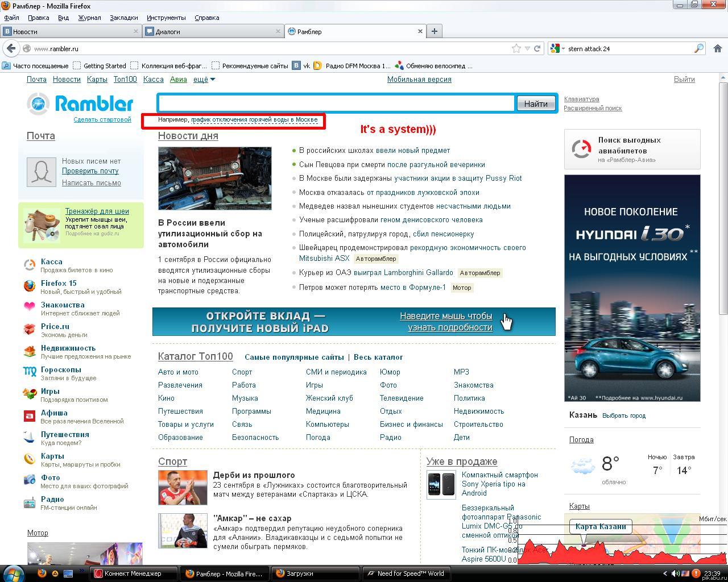
Task: Bookmark this page with the star icon
Action: pyautogui.click(x=516, y=49)
